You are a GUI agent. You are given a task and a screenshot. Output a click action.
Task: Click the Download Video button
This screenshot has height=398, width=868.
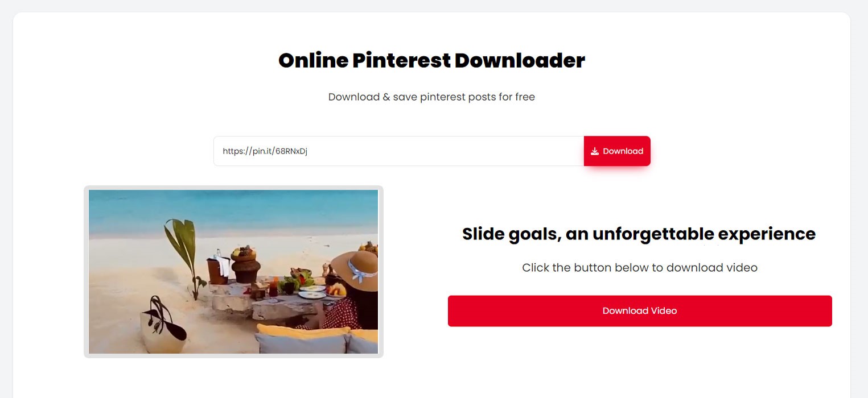coord(640,311)
